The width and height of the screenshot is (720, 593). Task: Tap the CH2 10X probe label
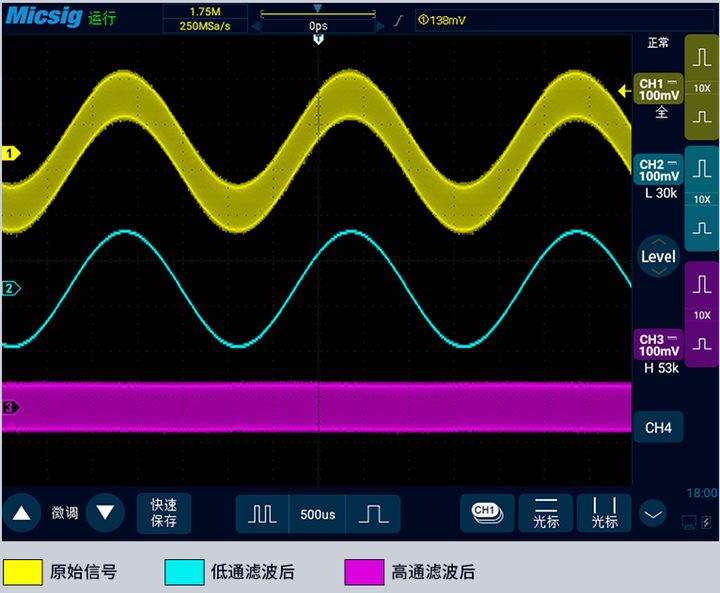click(702, 199)
